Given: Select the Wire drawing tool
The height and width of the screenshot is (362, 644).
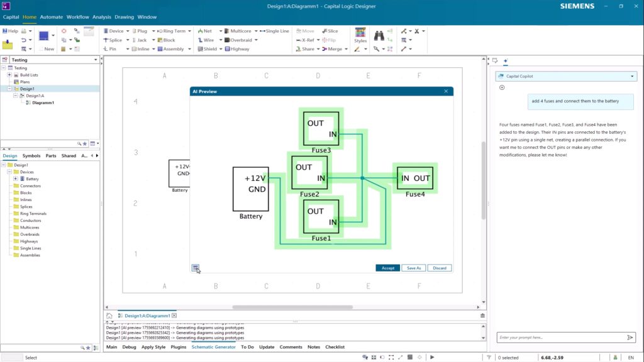Looking at the screenshot, I should (x=206, y=40).
